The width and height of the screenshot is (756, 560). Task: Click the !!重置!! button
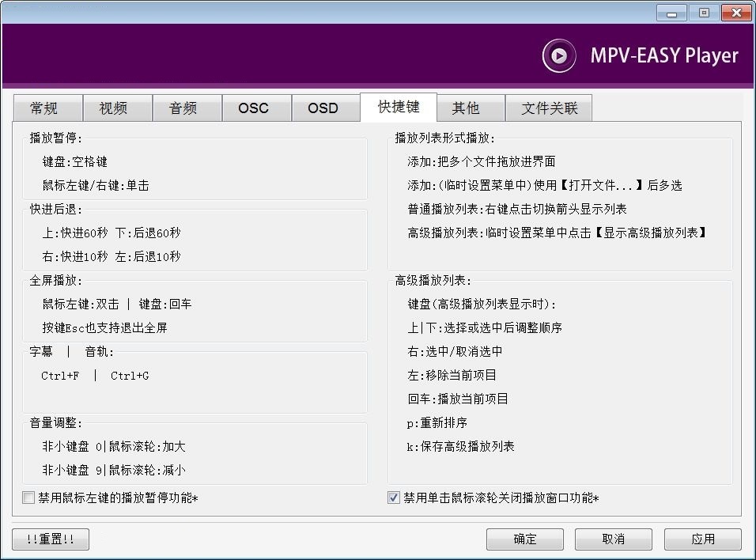(x=51, y=539)
